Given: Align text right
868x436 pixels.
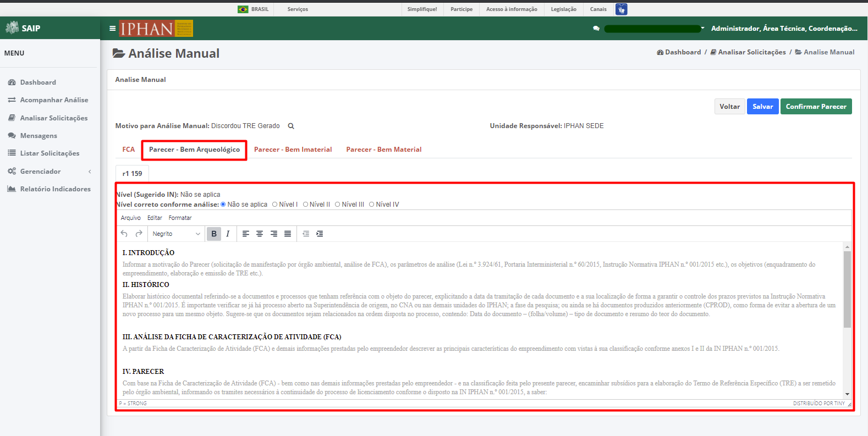Looking at the screenshot, I should pos(274,234).
